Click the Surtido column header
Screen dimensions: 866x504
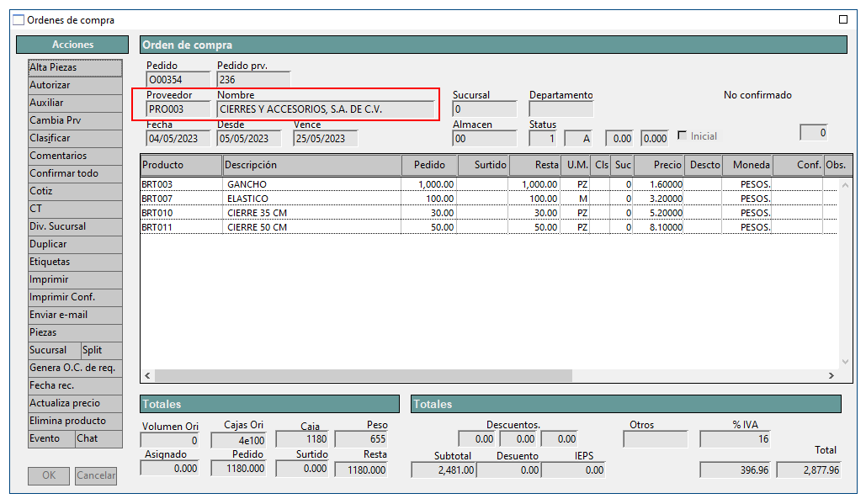[483, 165]
